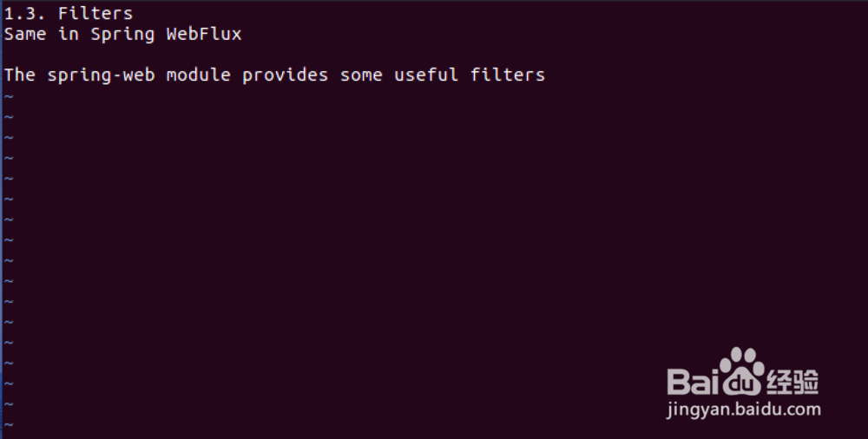Place cursor on the word "Filters" in heading

pyautogui.click(x=95, y=14)
